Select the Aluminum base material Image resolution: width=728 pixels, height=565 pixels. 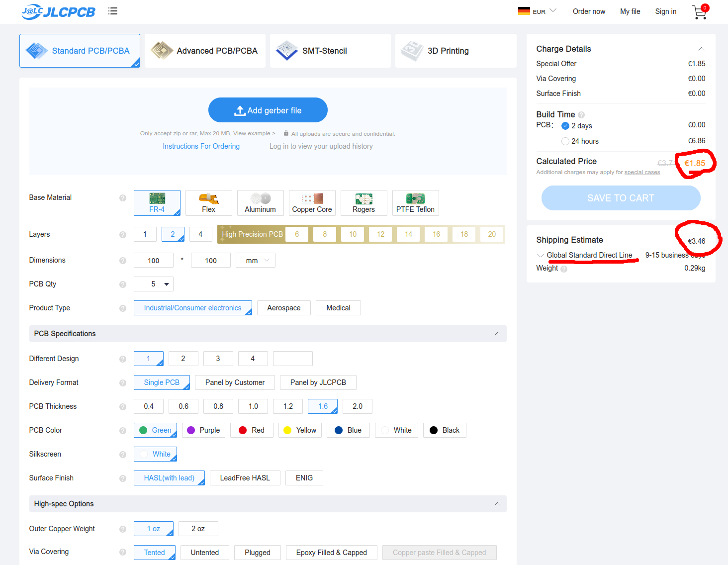pos(261,203)
